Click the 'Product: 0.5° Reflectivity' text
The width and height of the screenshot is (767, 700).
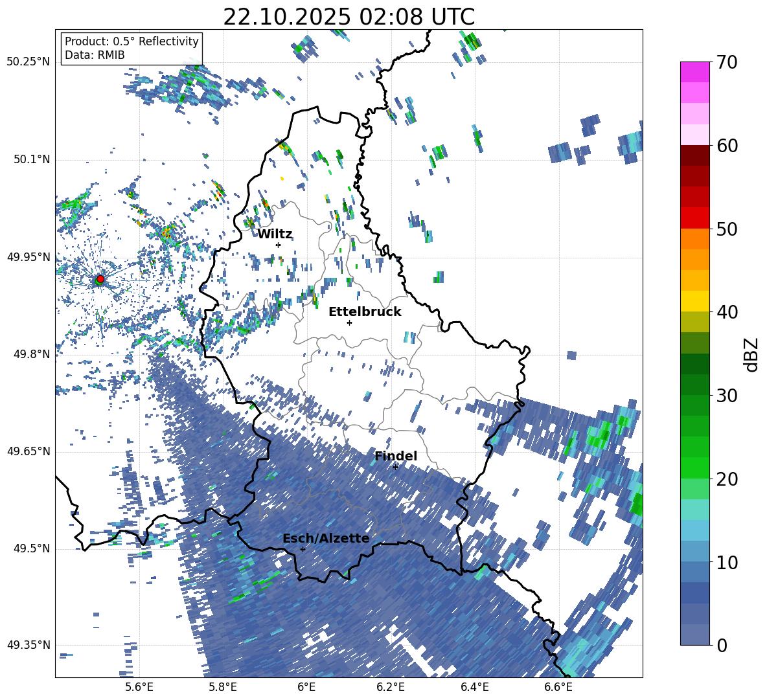point(132,41)
